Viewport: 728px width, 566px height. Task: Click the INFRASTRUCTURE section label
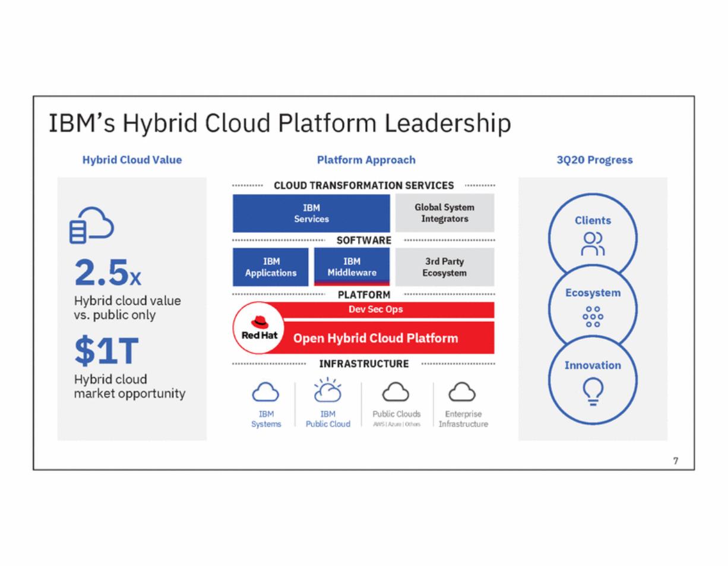point(364,363)
